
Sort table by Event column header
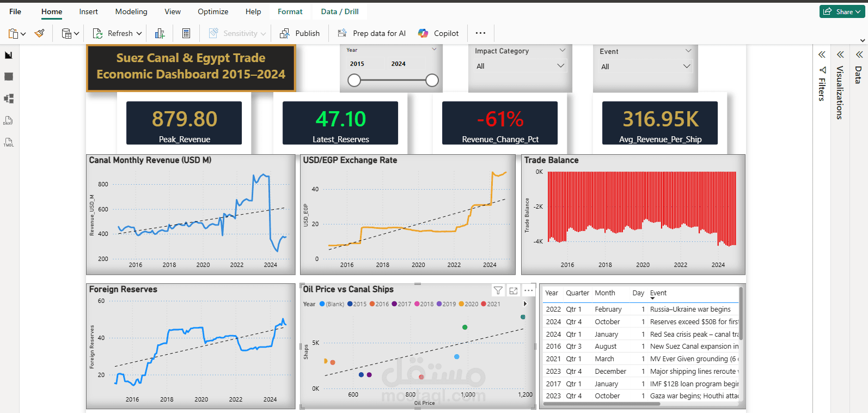658,293
